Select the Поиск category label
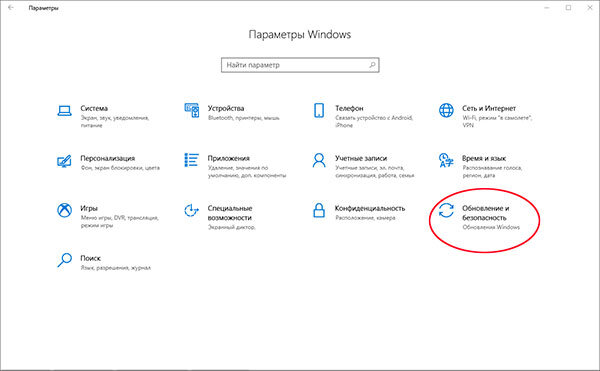This screenshot has width=600, height=371. click(90, 258)
